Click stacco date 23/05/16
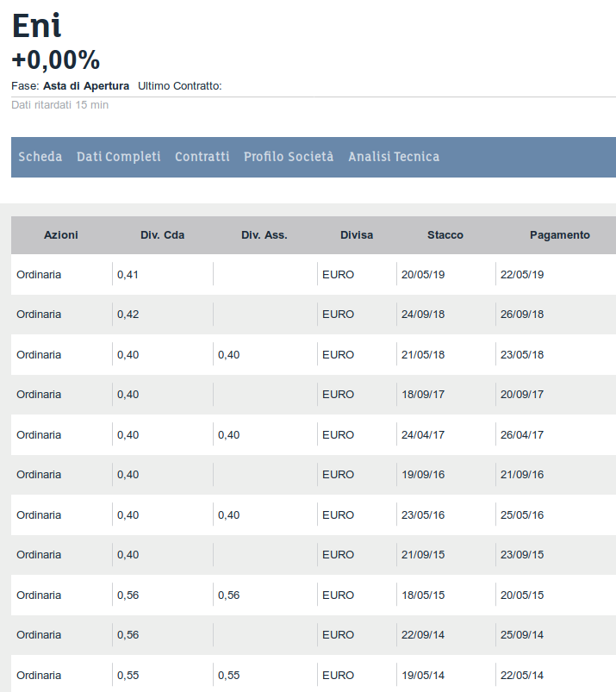Screen dimensions: 616x692 click(x=423, y=515)
